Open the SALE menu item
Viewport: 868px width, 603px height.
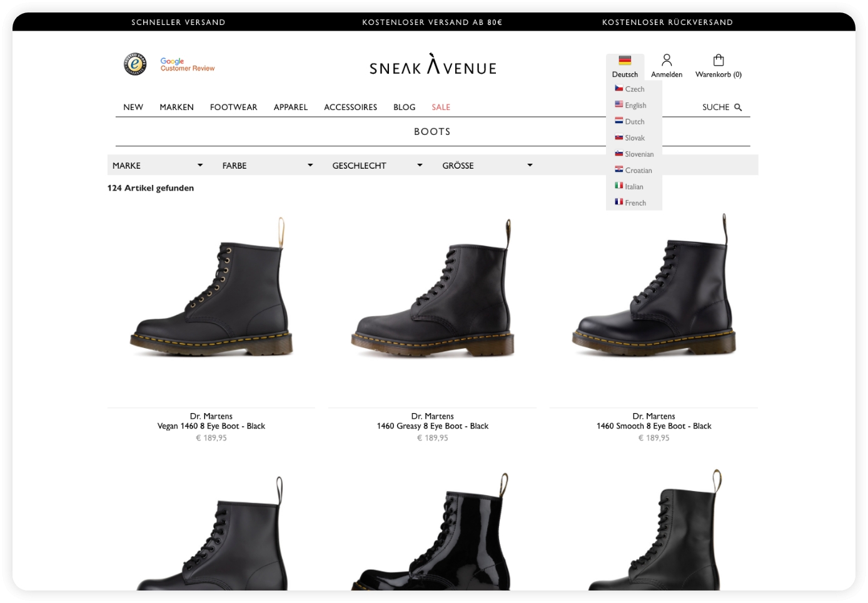(441, 107)
